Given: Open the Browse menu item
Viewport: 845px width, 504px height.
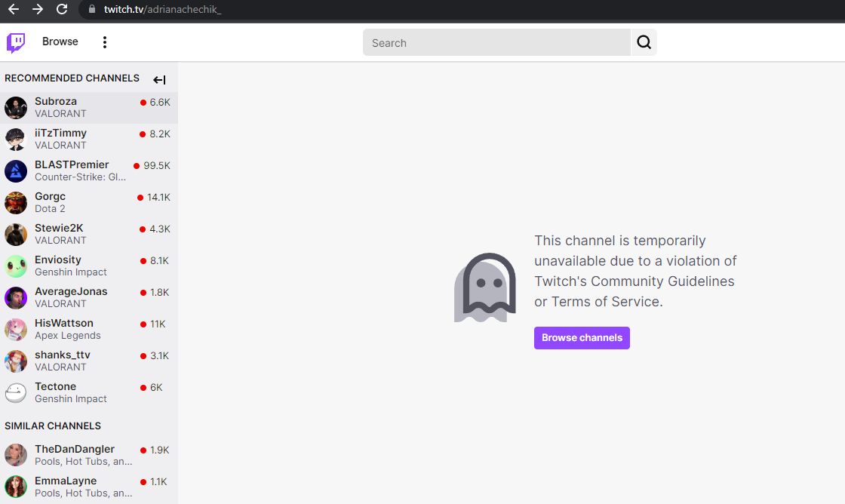Looking at the screenshot, I should pyautogui.click(x=60, y=41).
